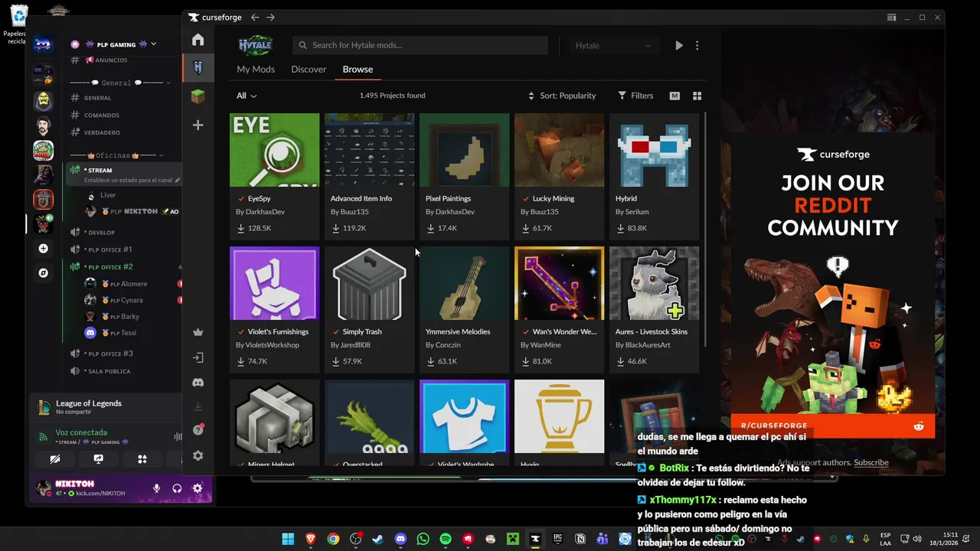Open the Hytale profile dropdown
The height and width of the screenshot is (551, 980).
(614, 45)
